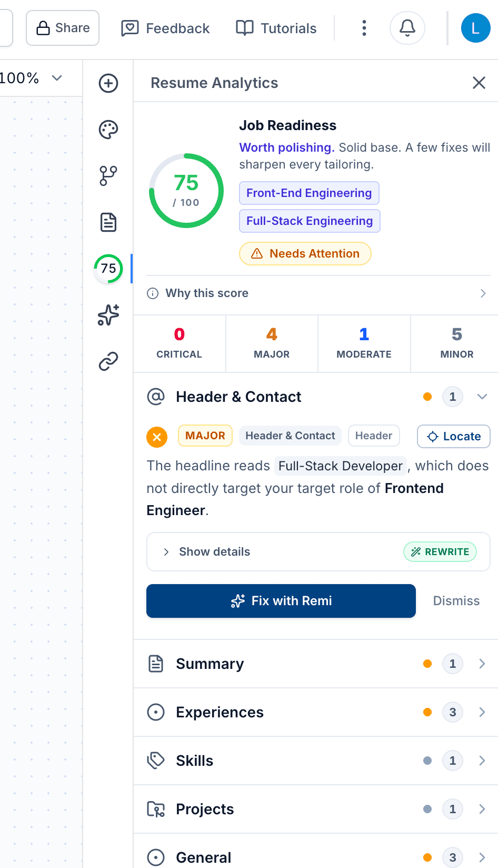Filter by MAJOR issues tab

coord(272,343)
